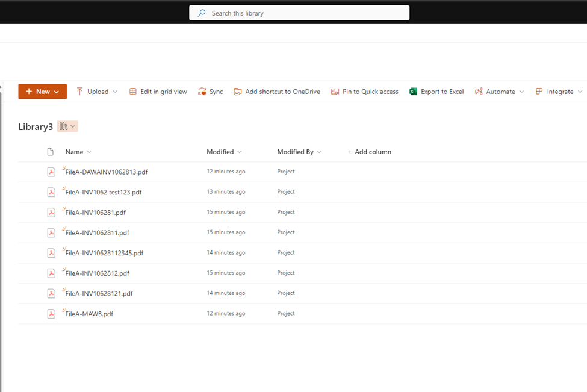The image size is (587, 392).
Task: Click the search magnifier icon
Action: [x=202, y=13]
